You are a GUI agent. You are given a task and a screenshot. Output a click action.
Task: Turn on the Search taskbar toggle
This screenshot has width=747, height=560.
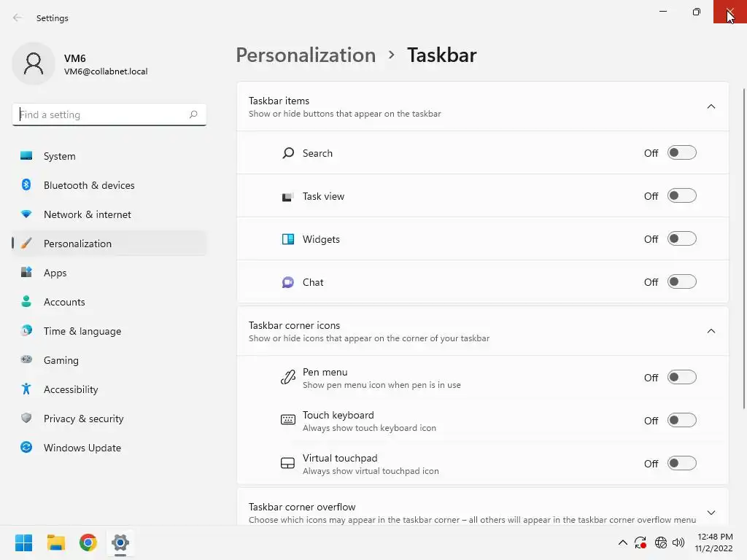click(682, 153)
